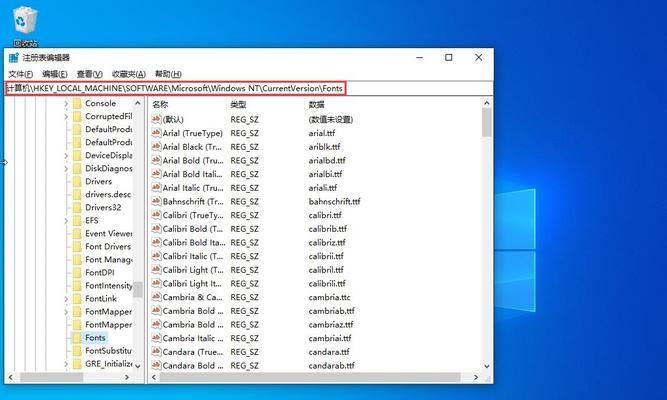
Task: Open the 收藏夹(A) menu
Action: pos(128,74)
